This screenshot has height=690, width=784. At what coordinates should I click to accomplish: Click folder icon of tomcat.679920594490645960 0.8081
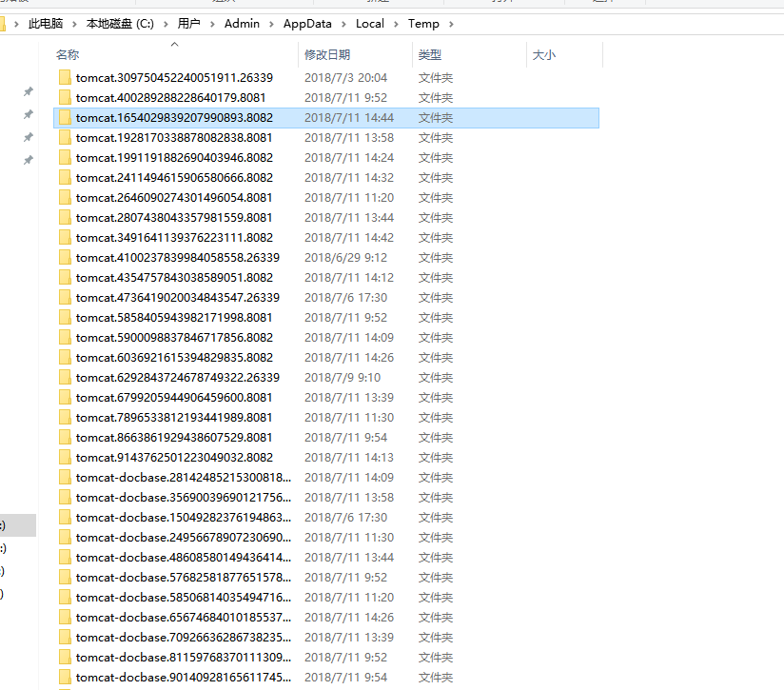pos(65,398)
